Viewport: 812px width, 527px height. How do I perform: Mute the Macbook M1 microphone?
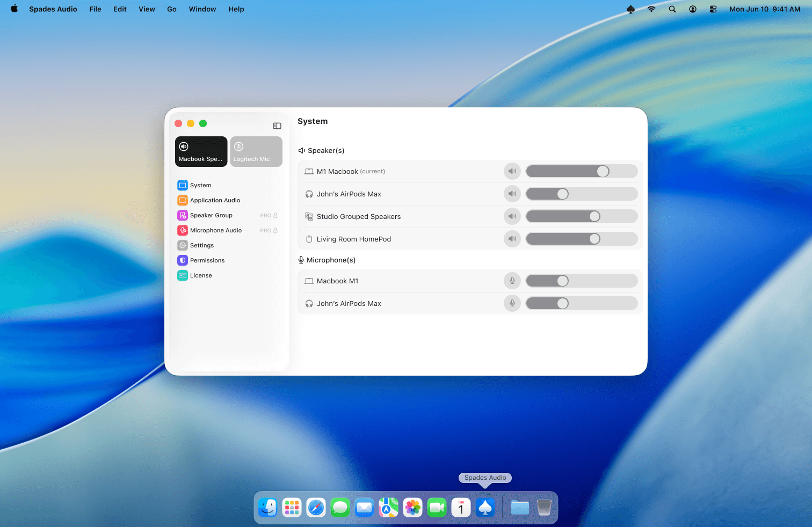[512, 281]
